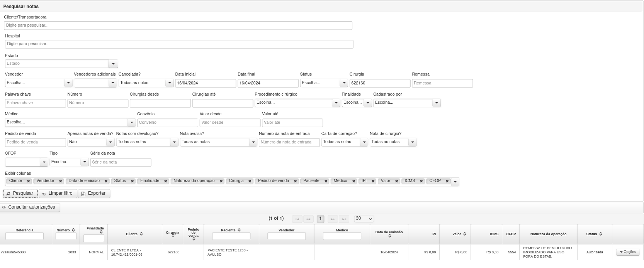Click Limpar filtro button
Screen dimensions: 644x268
pyautogui.click(x=58, y=194)
